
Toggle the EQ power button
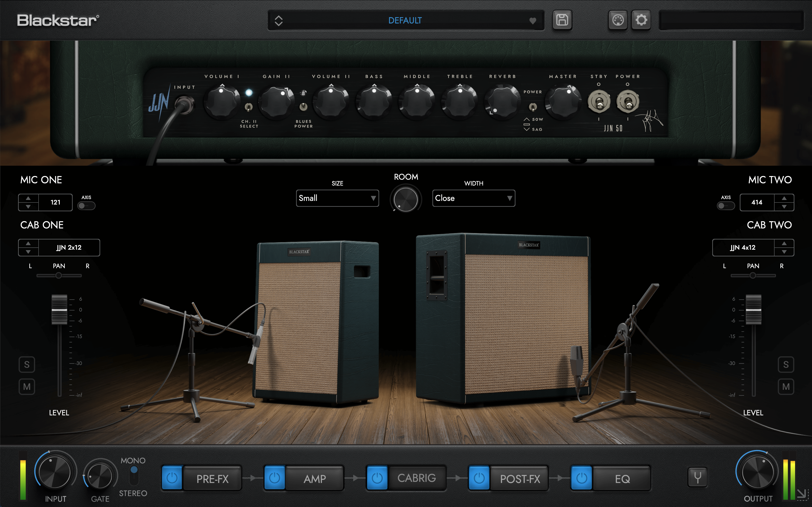coord(582,478)
